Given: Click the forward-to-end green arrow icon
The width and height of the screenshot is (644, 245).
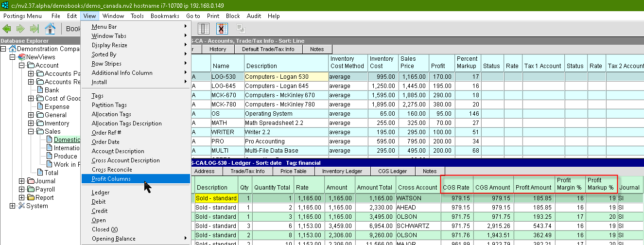Looking at the screenshot, I should (34, 29).
